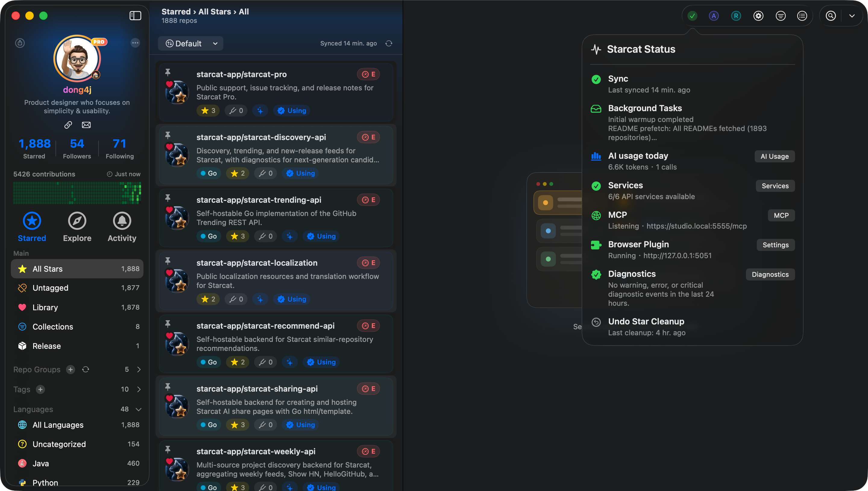
Task: Open the green status check icon
Action: pyautogui.click(x=692, y=16)
